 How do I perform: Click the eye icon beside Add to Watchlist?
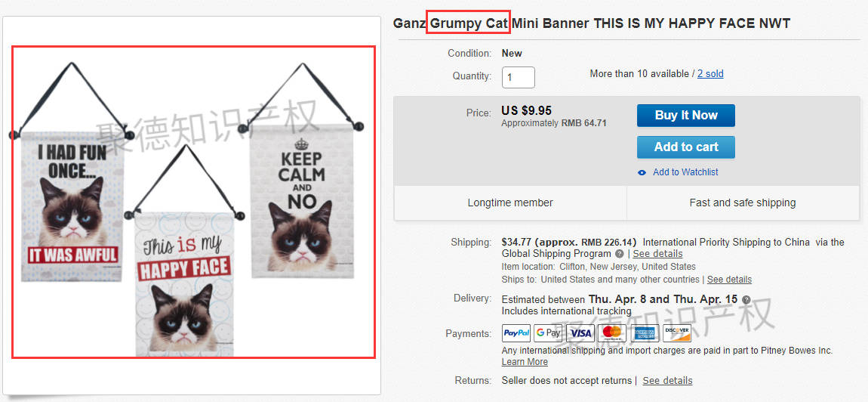[x=642, y=172]
